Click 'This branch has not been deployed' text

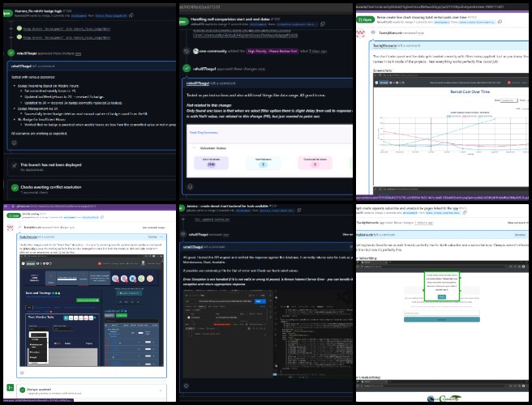point(51,164)
